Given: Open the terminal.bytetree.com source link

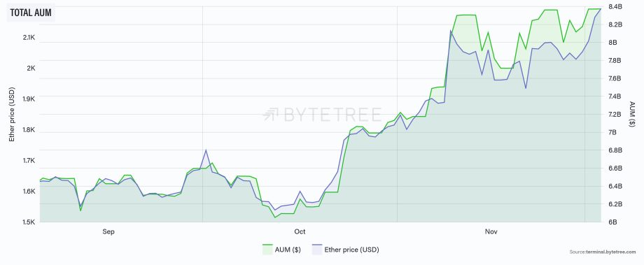Looking at the screenshot, I should (x=610, y=252).
